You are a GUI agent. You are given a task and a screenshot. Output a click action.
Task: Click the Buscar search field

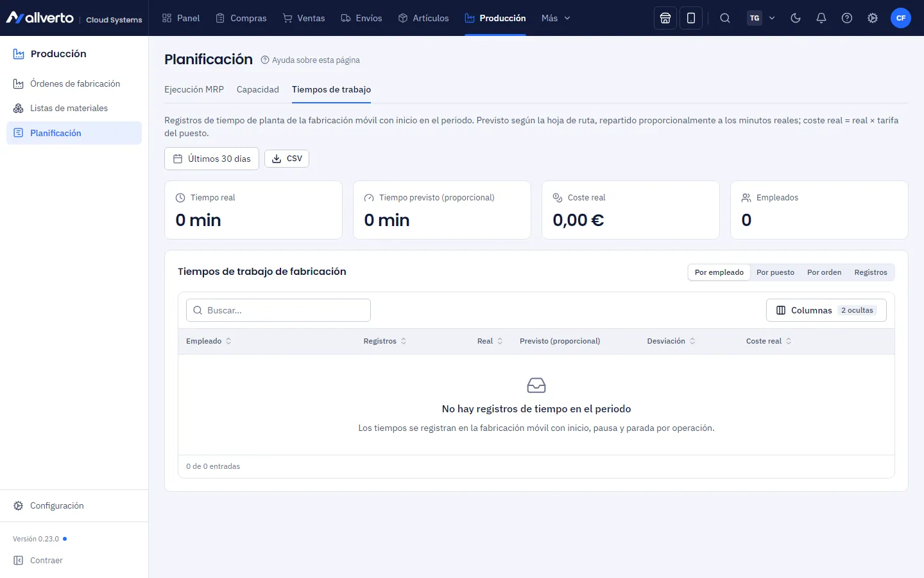(x=278, y=310)
